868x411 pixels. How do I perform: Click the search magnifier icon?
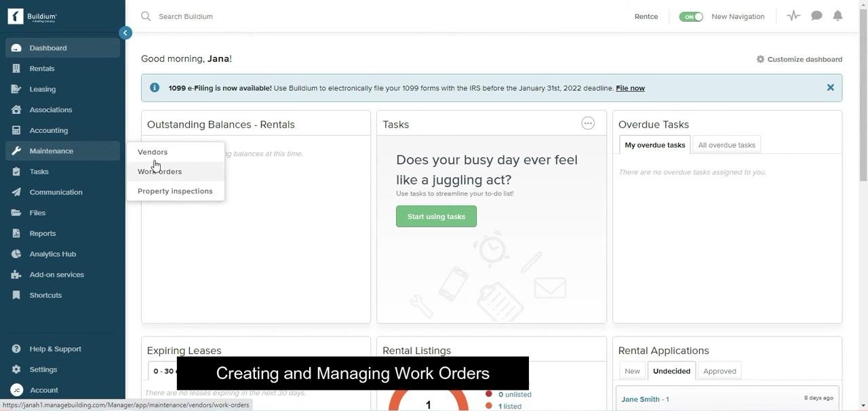click(x=146, y=16)
